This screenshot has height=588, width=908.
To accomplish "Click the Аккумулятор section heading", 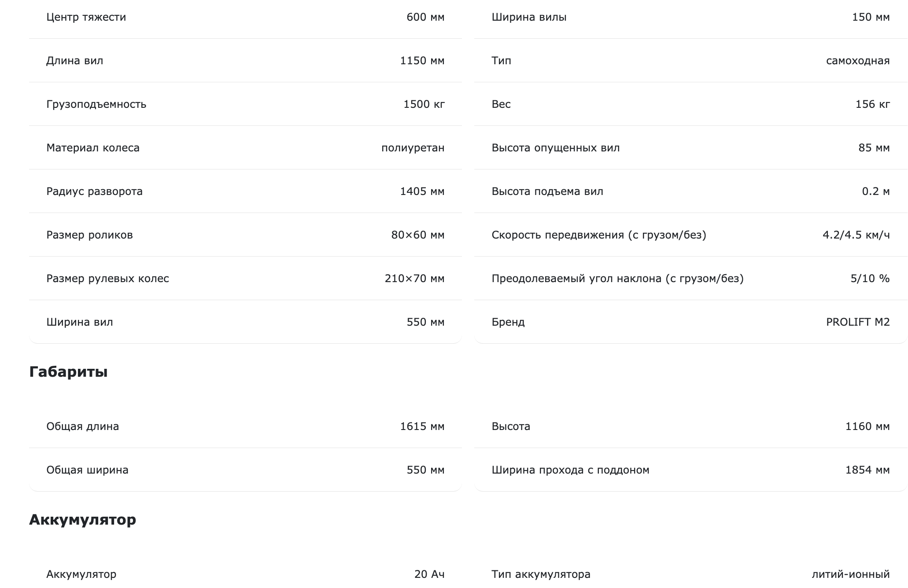I will coord(82,520).
